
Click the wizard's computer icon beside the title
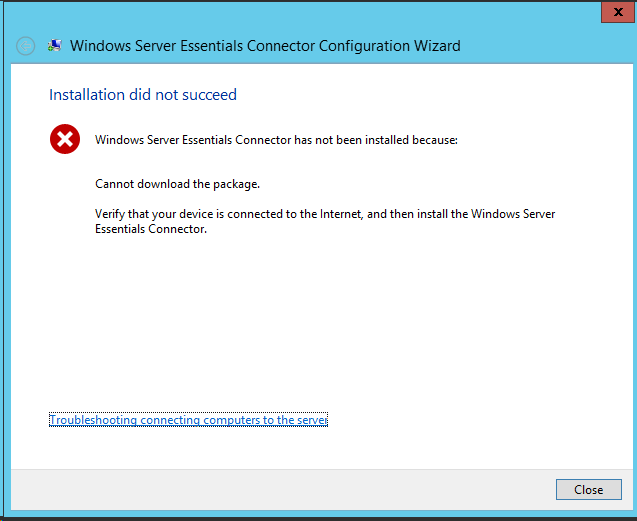pyautogui.click(x=54, y=46)
